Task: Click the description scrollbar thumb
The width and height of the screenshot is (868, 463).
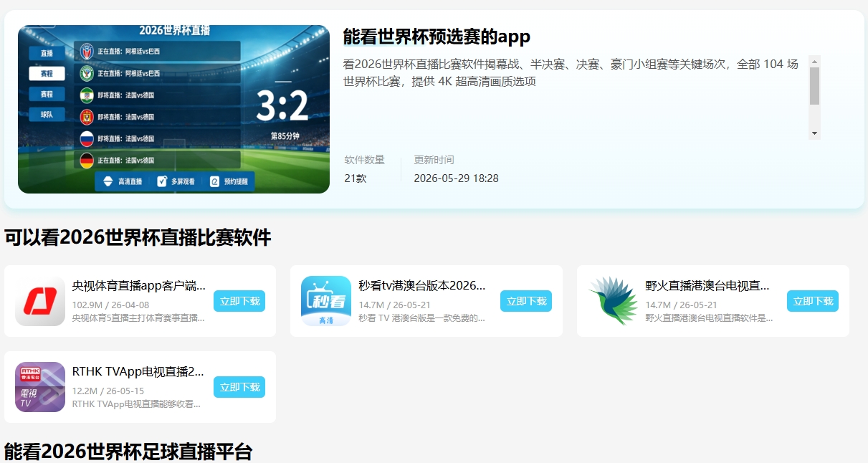Action: click(814, 86)
